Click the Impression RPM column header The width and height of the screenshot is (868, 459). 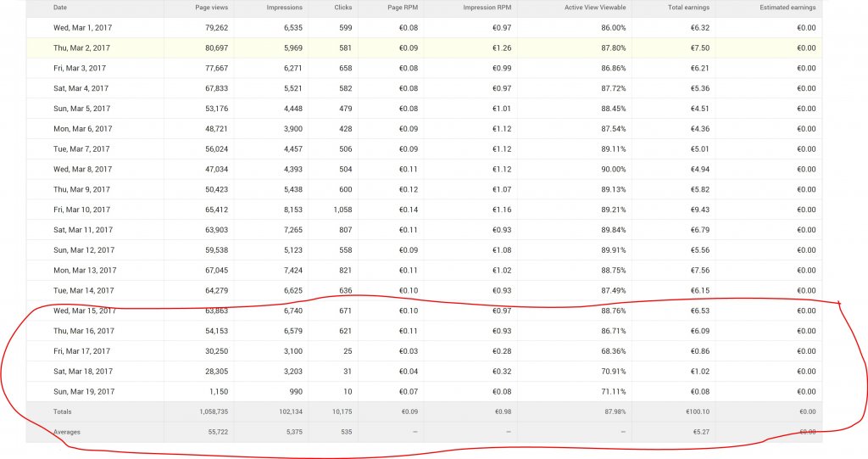[486, 7]
